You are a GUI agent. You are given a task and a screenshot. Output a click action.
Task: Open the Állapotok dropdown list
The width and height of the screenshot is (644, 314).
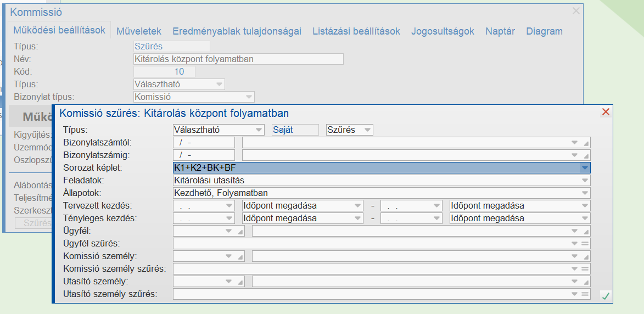click(585, 193)
